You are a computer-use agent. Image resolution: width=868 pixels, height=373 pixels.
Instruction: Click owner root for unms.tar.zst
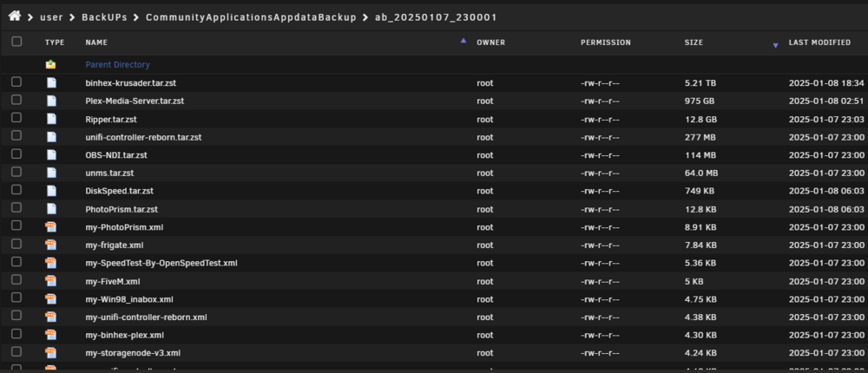point(485,173)
